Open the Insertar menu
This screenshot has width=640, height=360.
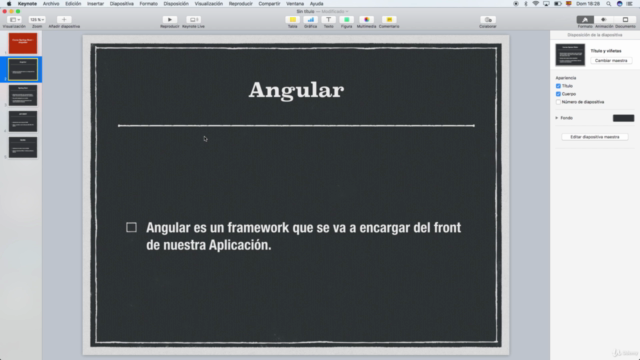95,4
